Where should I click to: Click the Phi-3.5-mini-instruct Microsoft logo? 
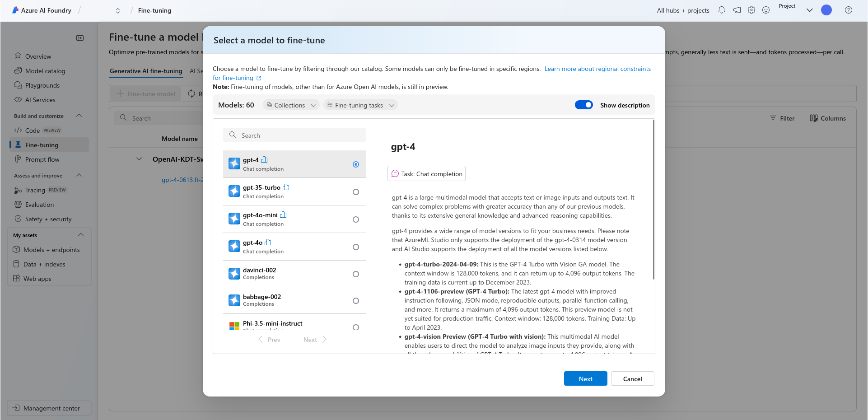tap(234, 326)
